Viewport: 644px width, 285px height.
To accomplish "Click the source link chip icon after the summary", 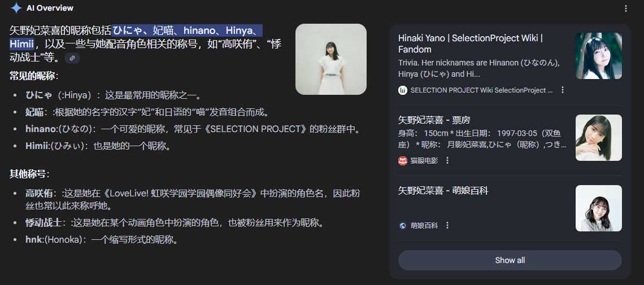I will pos(72,58).
